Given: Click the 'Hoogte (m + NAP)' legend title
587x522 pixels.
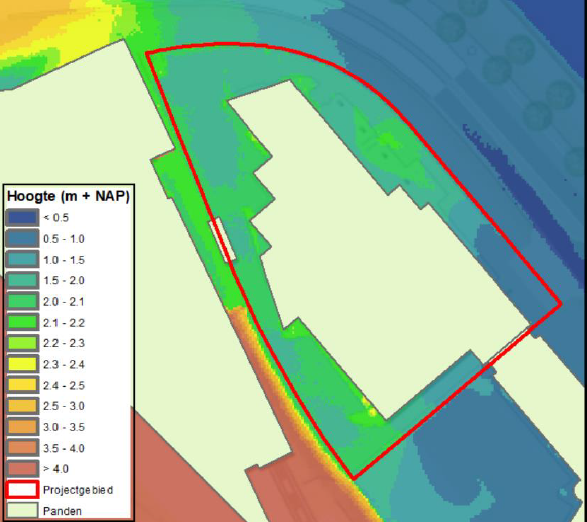Looking at the screenshot, I should click(68, 196).
